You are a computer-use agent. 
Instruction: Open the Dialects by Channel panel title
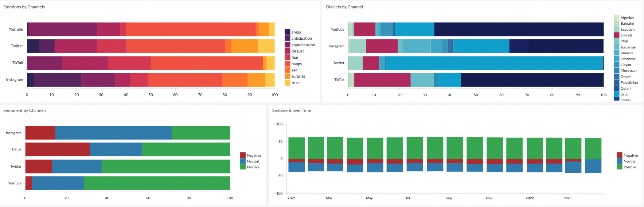click(x=344, y=7)
